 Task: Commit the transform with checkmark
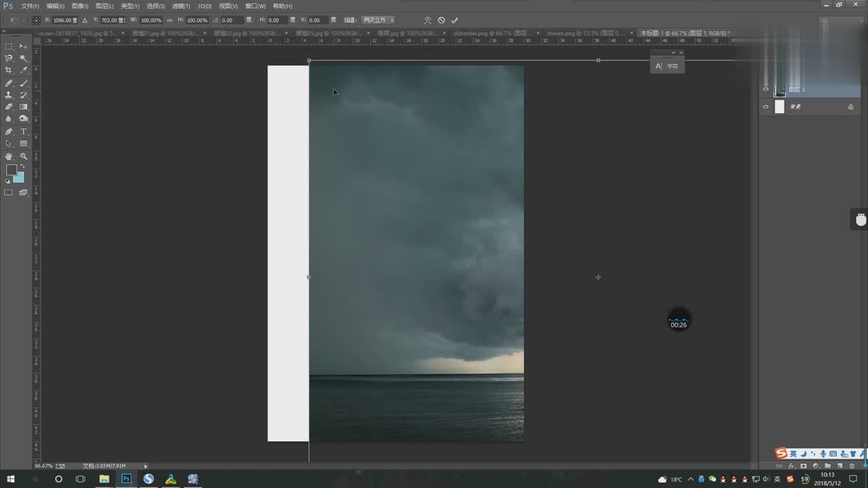point(454,20)
